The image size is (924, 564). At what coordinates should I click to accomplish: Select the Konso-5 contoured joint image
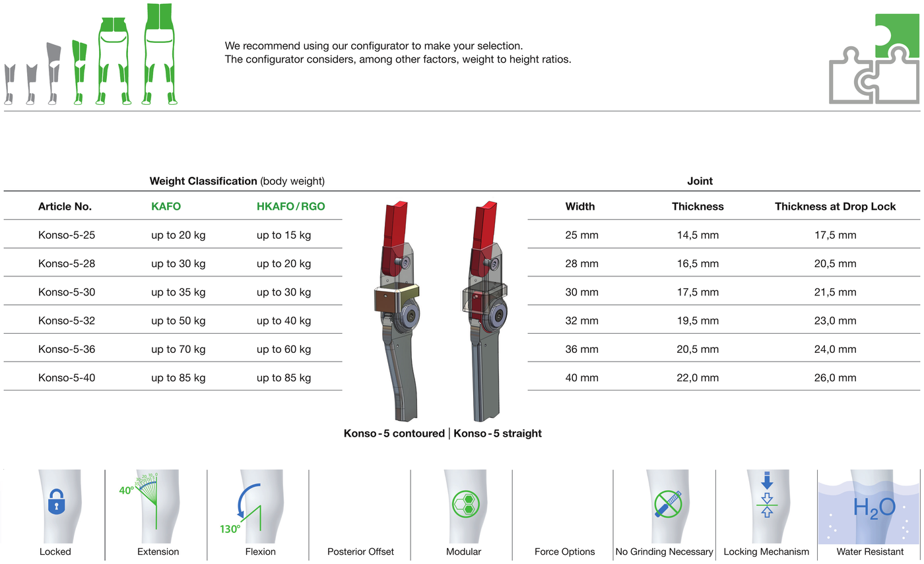tap(395, 311)
